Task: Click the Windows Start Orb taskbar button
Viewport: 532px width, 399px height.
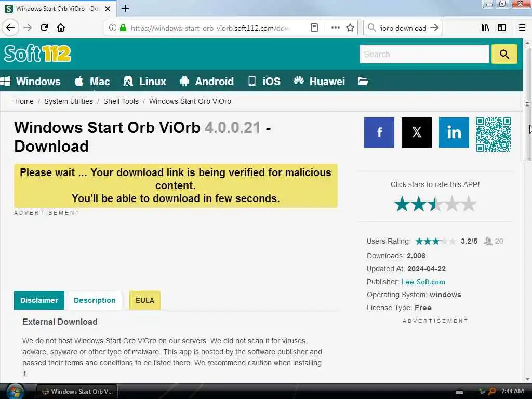Action: click(77, 392)
